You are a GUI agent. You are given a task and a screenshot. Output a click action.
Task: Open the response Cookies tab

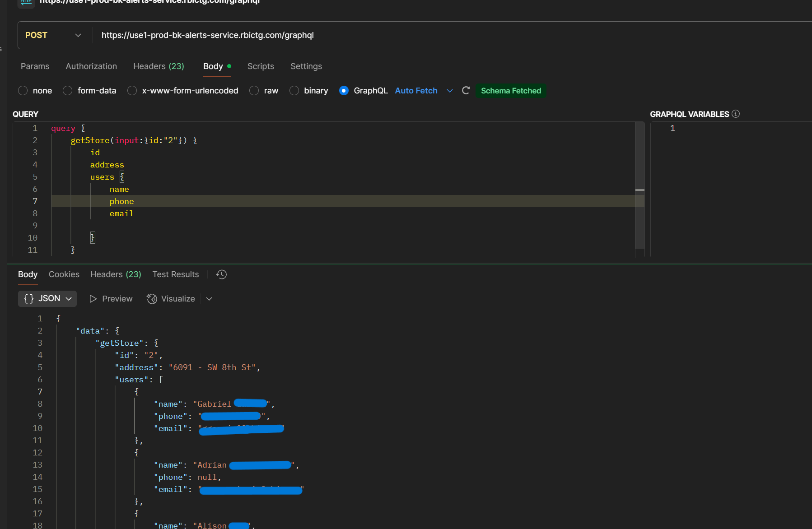pos(64,274)
